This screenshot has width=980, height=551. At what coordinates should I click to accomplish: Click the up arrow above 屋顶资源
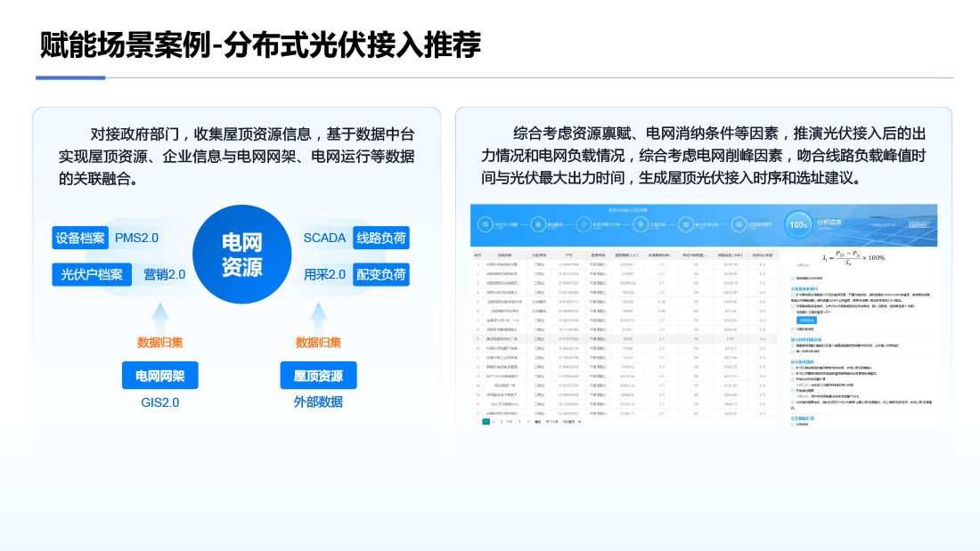[x=318, y=319]
